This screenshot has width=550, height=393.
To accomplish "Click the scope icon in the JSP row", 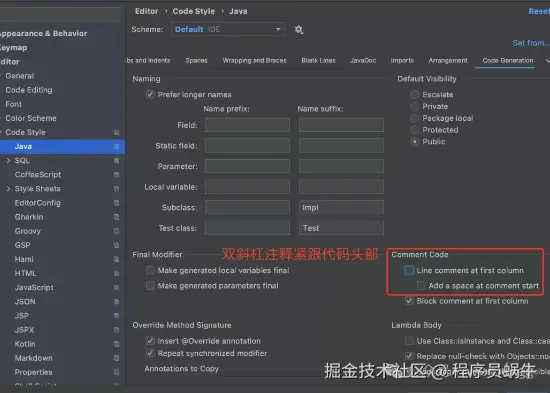I will tap(116, 316).
